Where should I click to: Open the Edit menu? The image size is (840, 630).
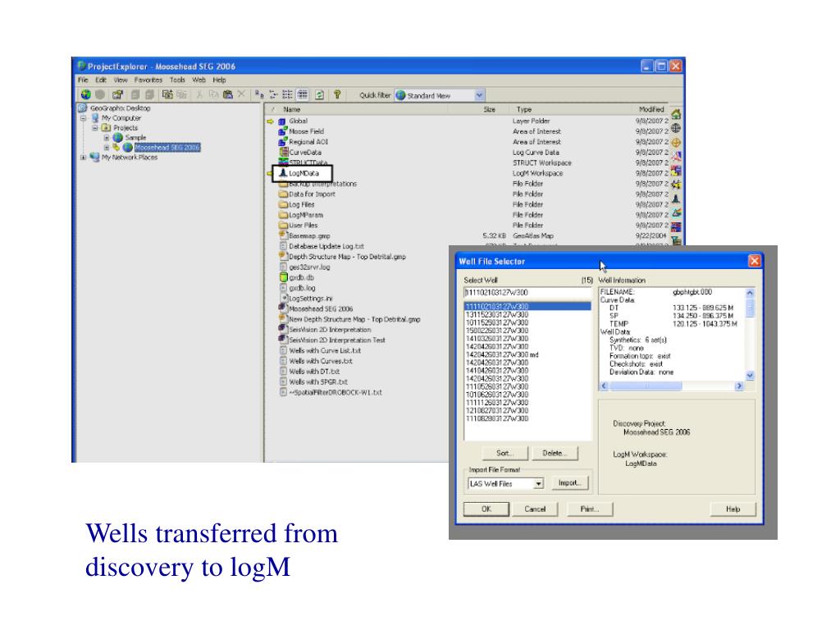(x=101, y=80)
